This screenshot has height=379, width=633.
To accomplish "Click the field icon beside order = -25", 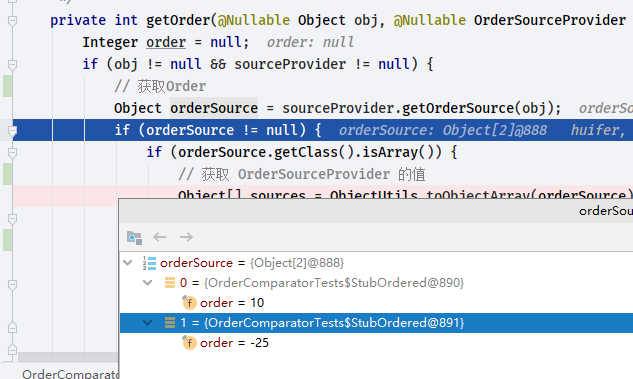I will [x=189, y=343].
